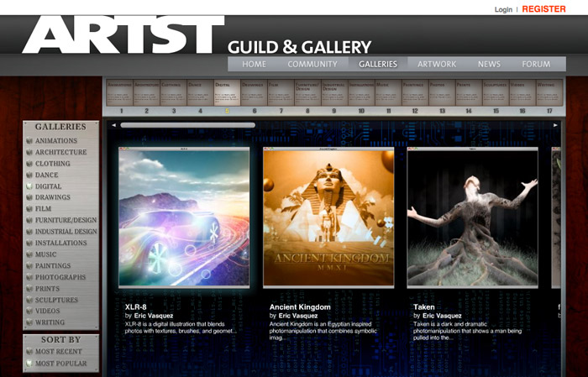This screenshot has height=377, width=588.
Task: Click the Paintings category tile
Action: 415,92
